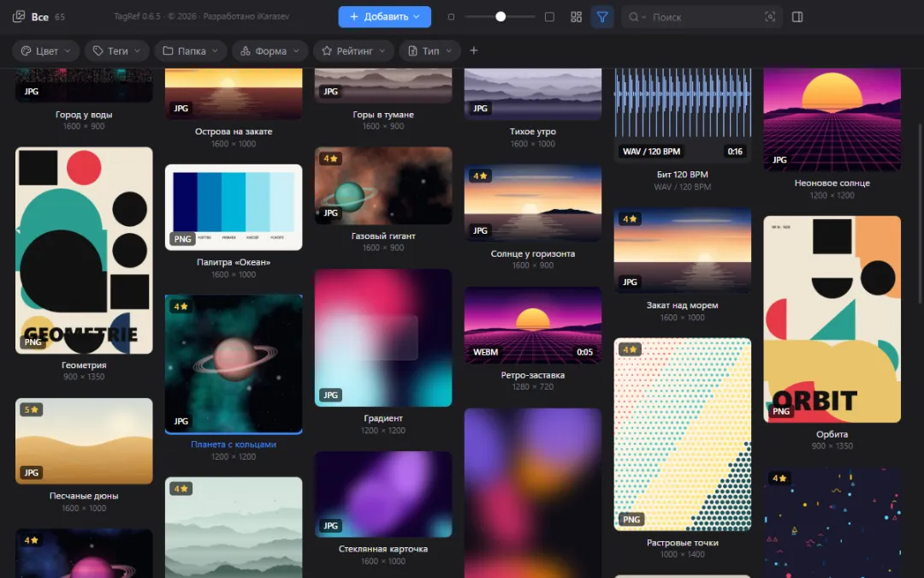The height and width of the screenshot is (578, 924).
Task: Click the large thumbnail size icon
Action: tap(549, 17)
